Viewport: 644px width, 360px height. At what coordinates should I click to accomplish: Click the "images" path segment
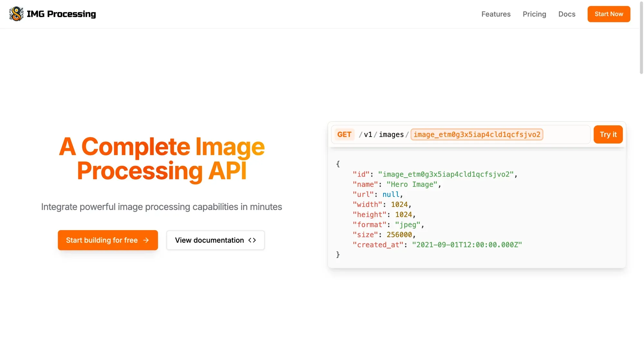tap(391, 134)
